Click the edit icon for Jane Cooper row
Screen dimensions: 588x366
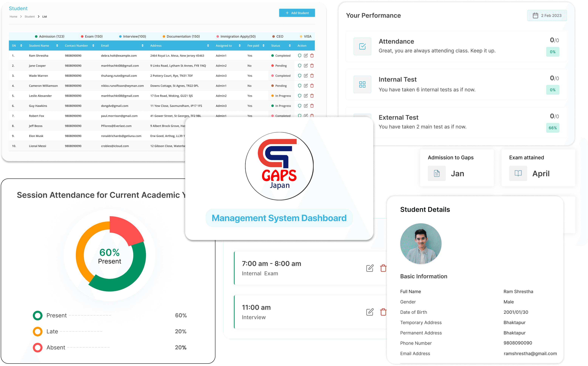point(306,66)
